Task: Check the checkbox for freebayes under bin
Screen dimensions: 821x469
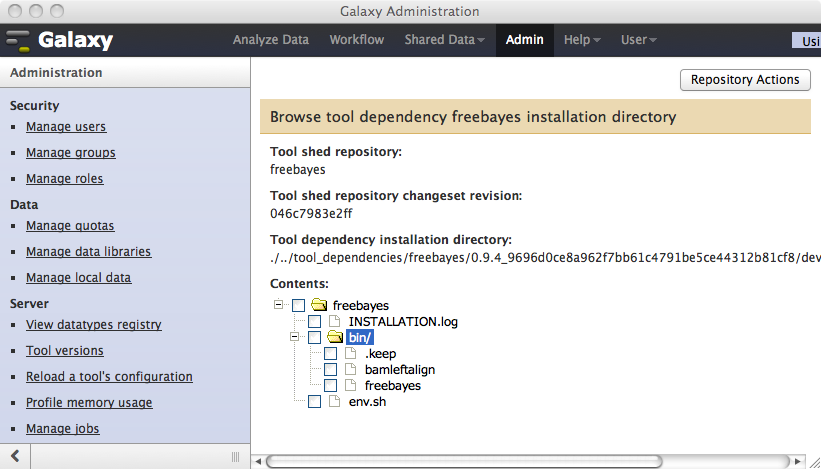Action: tap(330, 386)
